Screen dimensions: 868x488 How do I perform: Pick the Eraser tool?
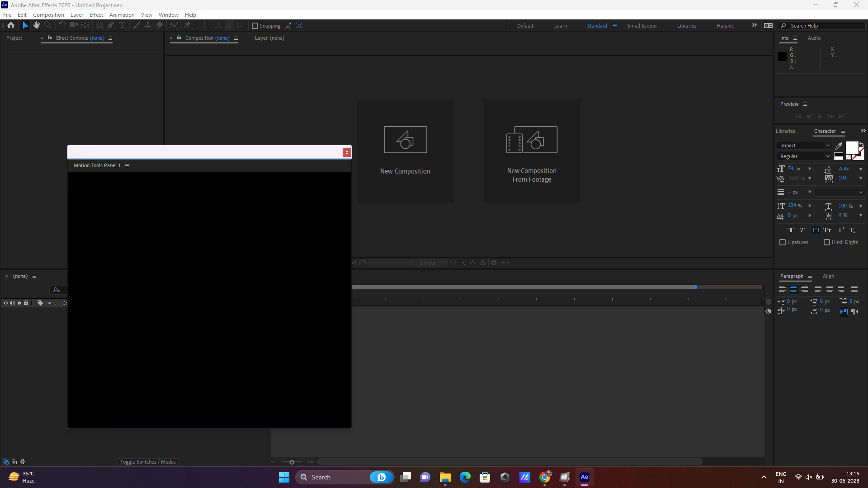(x=159, y=25)
